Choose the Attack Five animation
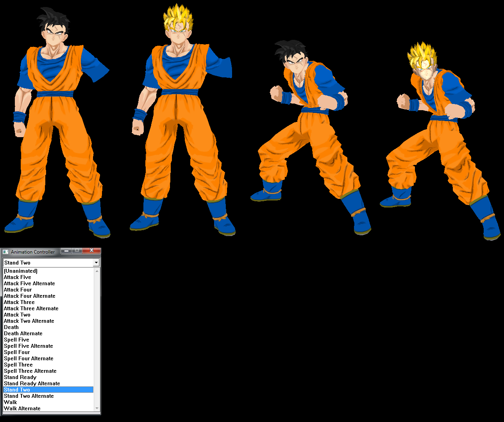 coord(48,277)
